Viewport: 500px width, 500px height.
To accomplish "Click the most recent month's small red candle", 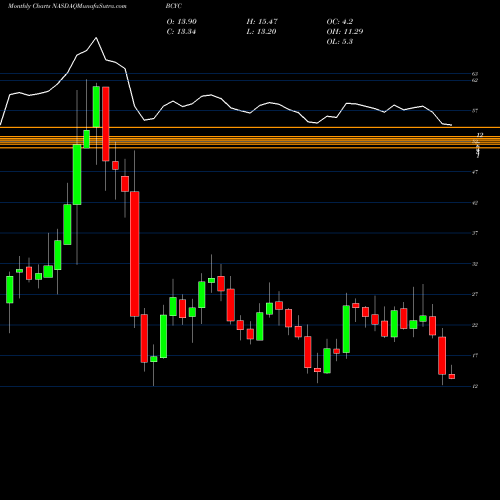I will click(x=452, y=376).
